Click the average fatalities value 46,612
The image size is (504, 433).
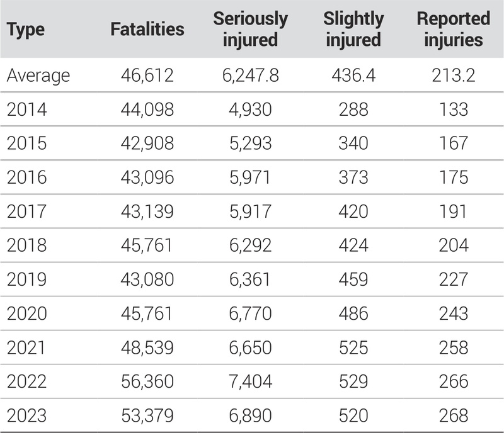coord(147,76)
